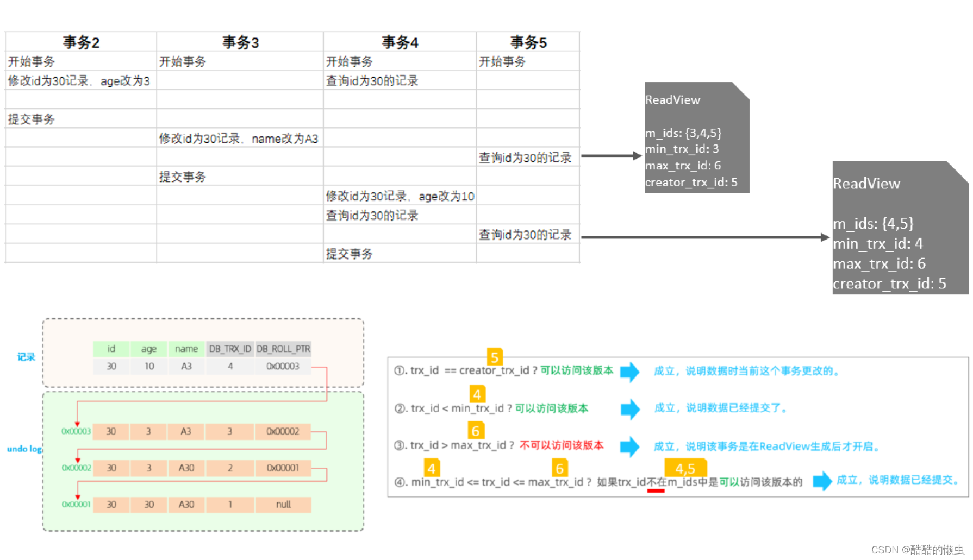Click roll pointer 0x00003 in current record

(x=283, y=366)
